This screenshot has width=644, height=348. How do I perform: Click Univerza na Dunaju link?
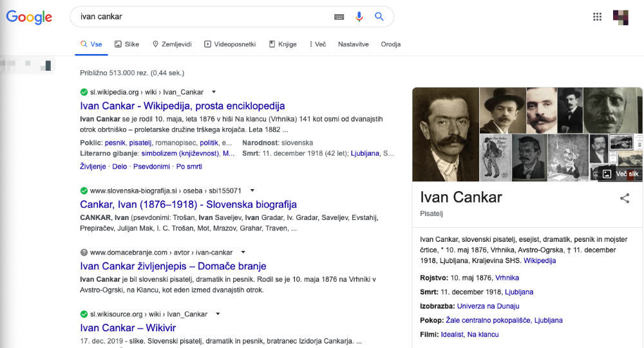488,306
